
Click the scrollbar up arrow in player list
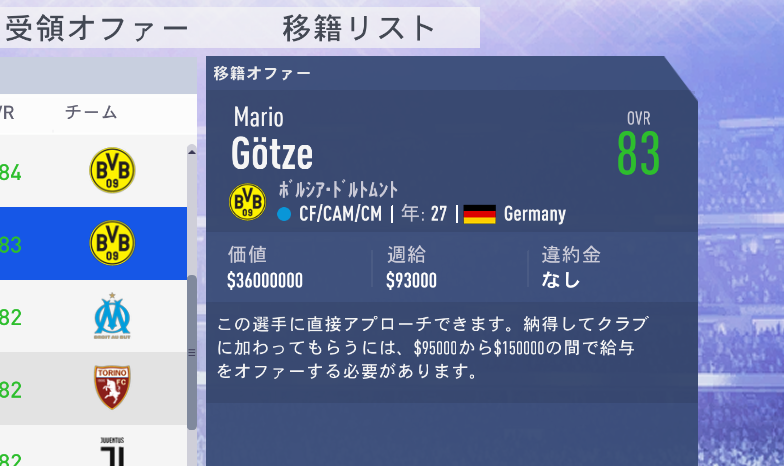(x=192, y=152)
